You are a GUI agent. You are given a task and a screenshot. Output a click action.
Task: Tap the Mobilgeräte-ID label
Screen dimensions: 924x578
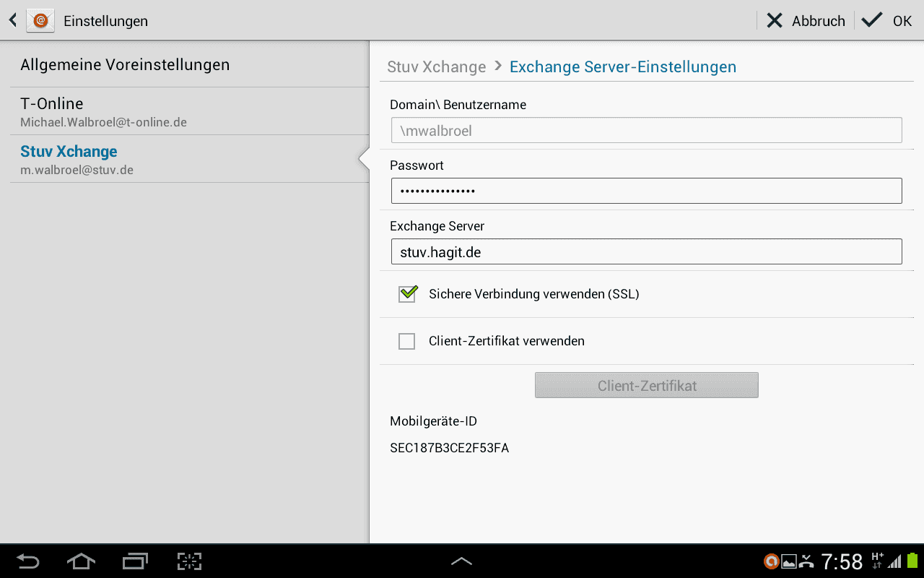pyautogui.click(x=433, y=421)
